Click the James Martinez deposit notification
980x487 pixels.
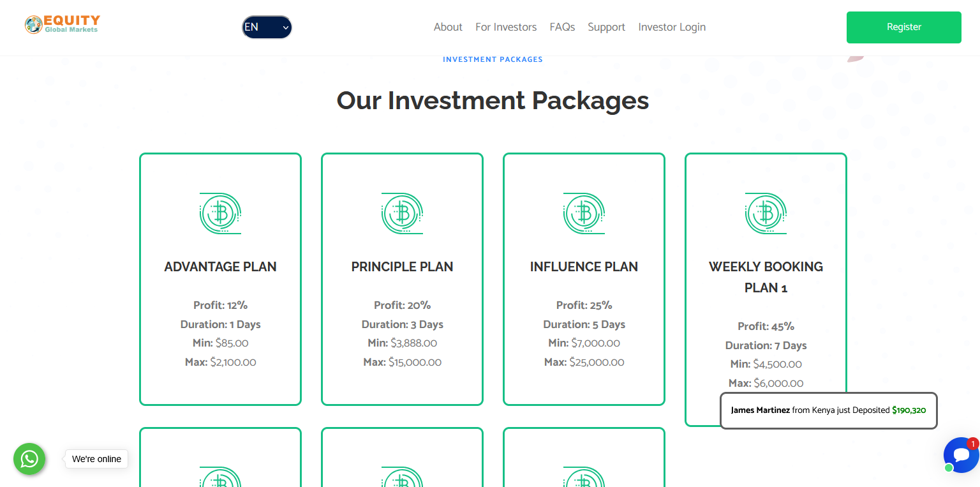click(x=828, y=410)
